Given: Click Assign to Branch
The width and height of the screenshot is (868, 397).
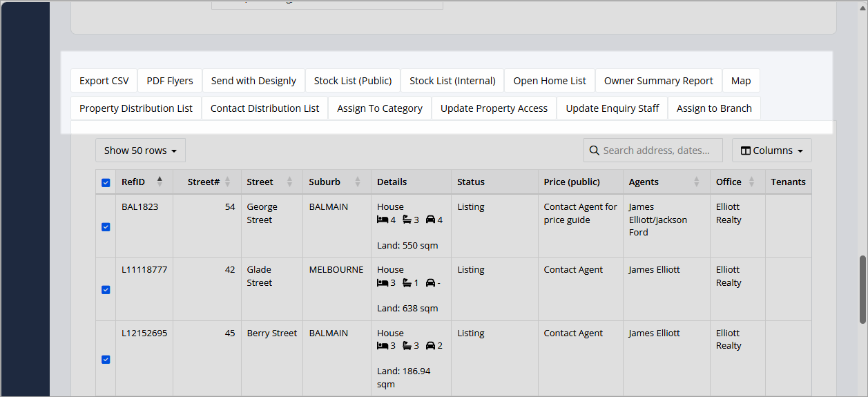Looking at the screenshot, I should [x=714, y=108].
